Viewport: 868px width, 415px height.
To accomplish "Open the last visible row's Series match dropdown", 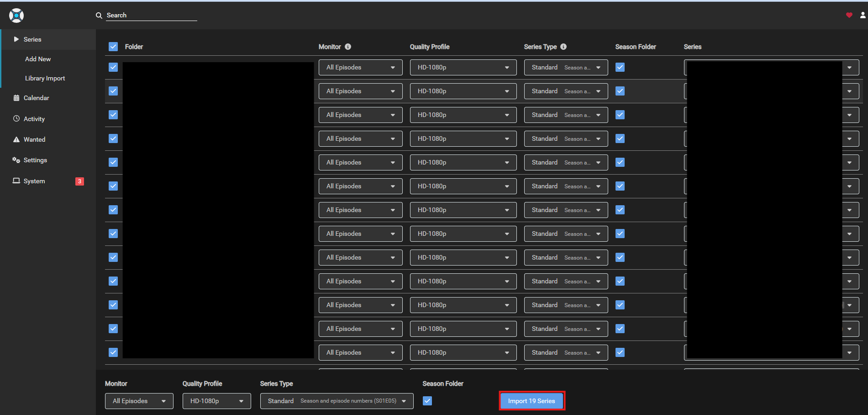I will pos(772,352).
